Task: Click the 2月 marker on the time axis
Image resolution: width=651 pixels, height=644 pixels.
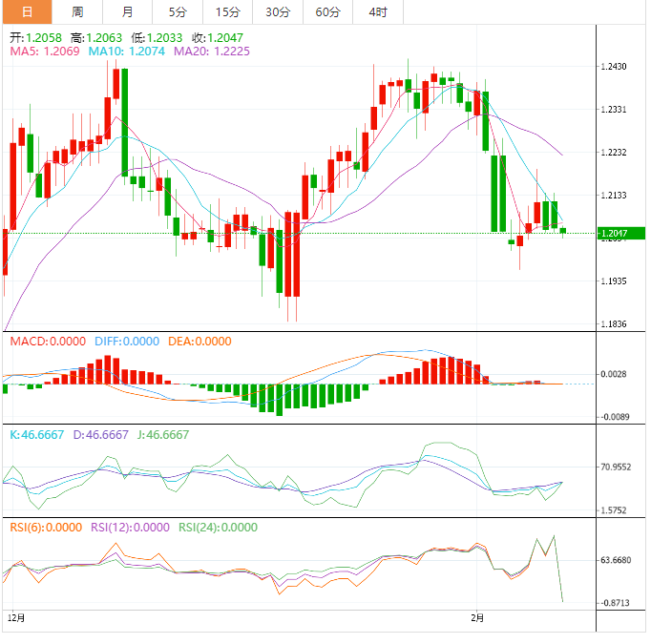Action: tap(477, 618)
